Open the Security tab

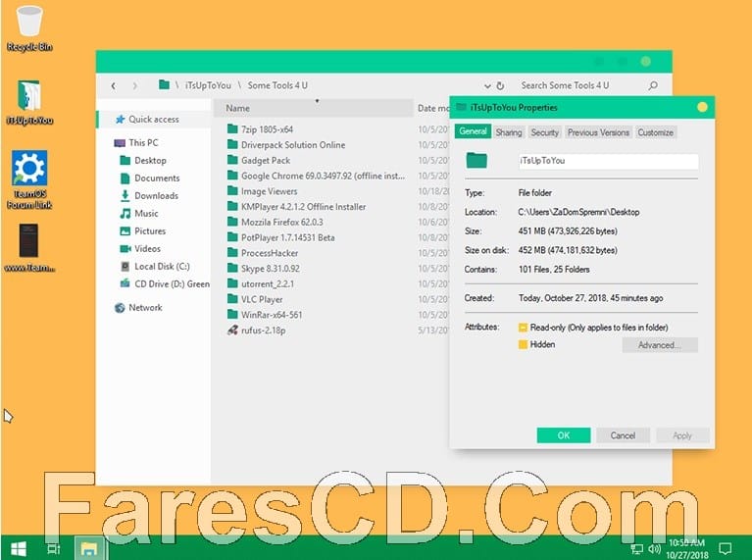pyautogui.click(x=545, y=132)
